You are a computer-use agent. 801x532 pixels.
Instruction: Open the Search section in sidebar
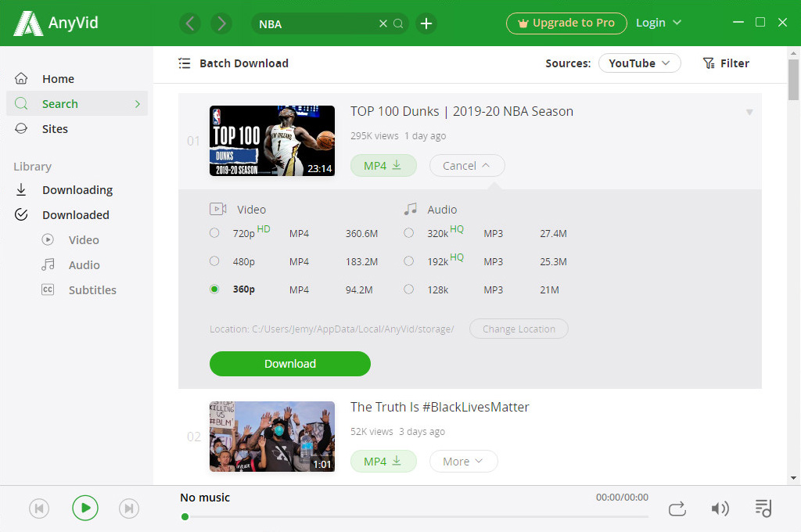coord(77,104)
